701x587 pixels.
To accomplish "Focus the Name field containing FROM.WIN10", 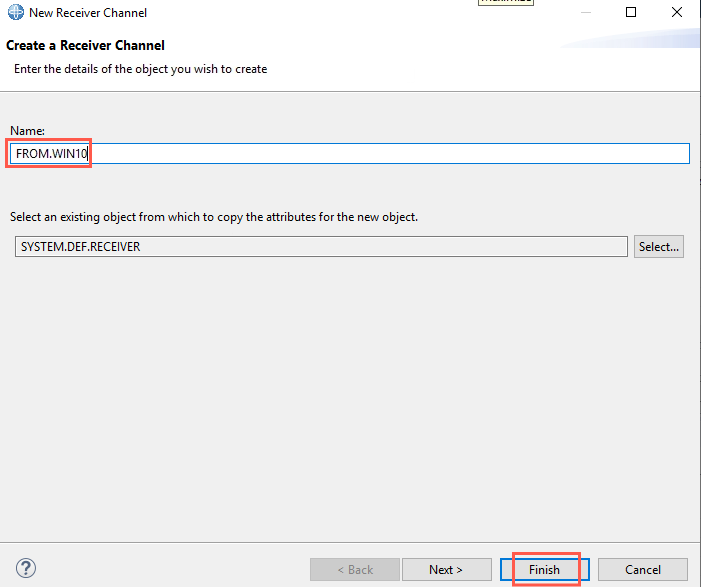I will pyautogui.click(x=350, y=153).
